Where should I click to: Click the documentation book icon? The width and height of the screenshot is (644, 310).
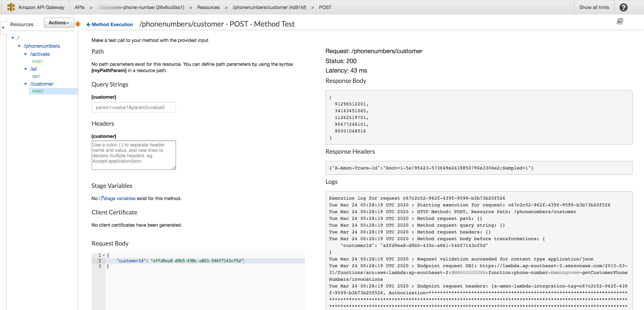[x=620, y=21]
